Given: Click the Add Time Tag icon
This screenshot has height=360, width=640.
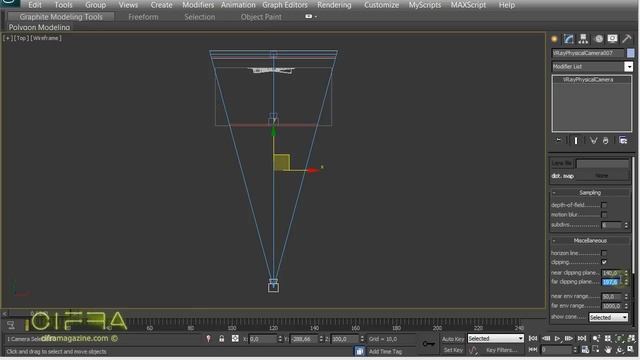Looking at the screenshot, I should coord(360,351).
